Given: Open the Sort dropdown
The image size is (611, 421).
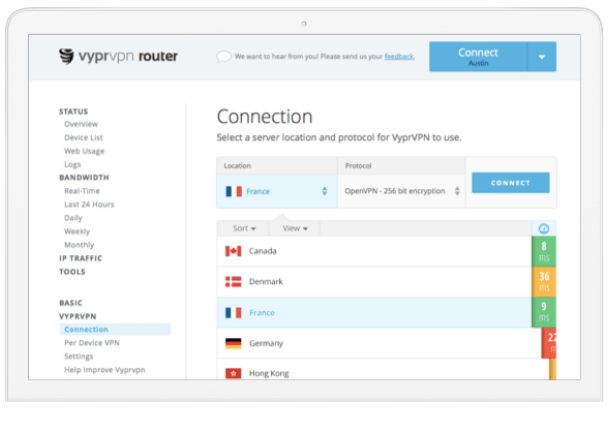Looking at the screenshot, I should 244,228.
